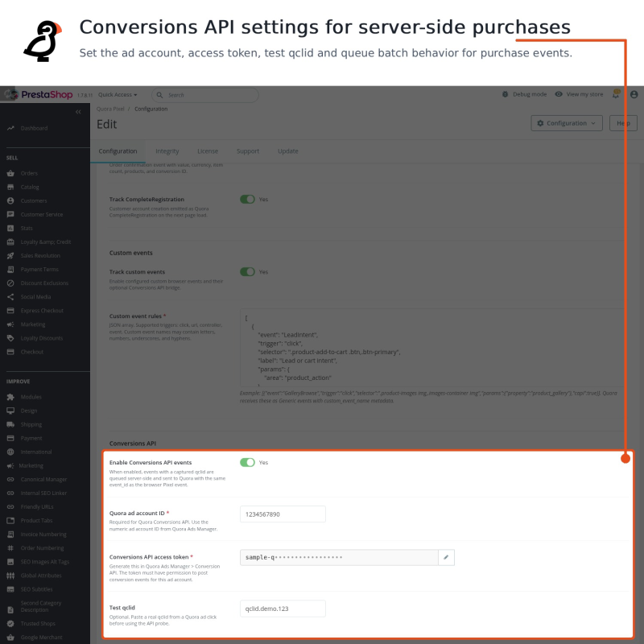Open Order Numbering hash icon
644x644 pixels.
(10, 548)
